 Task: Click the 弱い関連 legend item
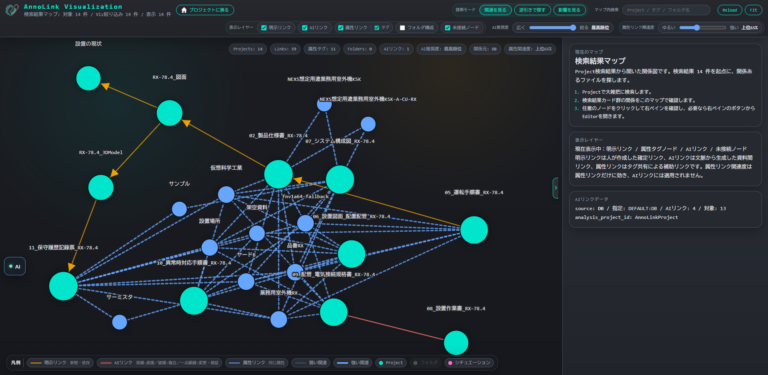pos(311,363)
